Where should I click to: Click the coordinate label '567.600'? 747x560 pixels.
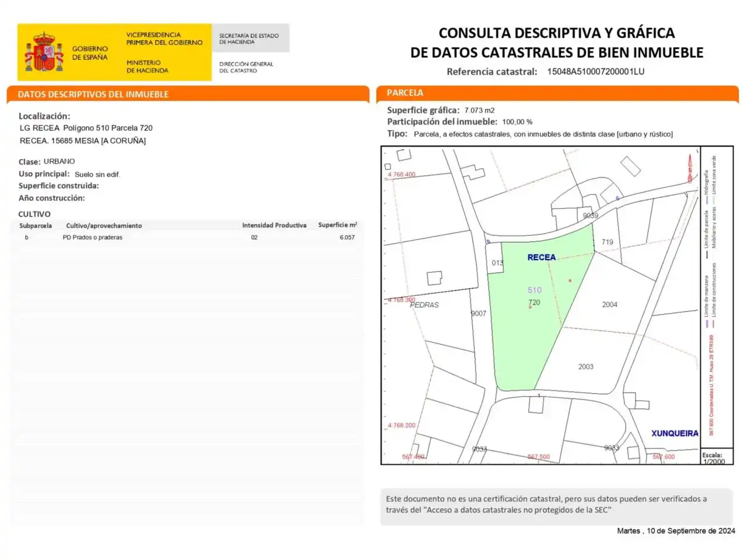click(664, 457)
